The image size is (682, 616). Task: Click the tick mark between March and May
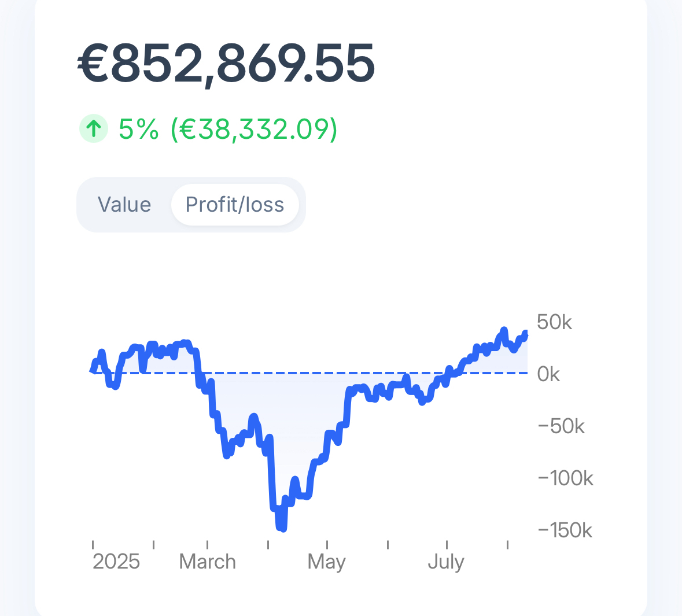tap(268, 545)
